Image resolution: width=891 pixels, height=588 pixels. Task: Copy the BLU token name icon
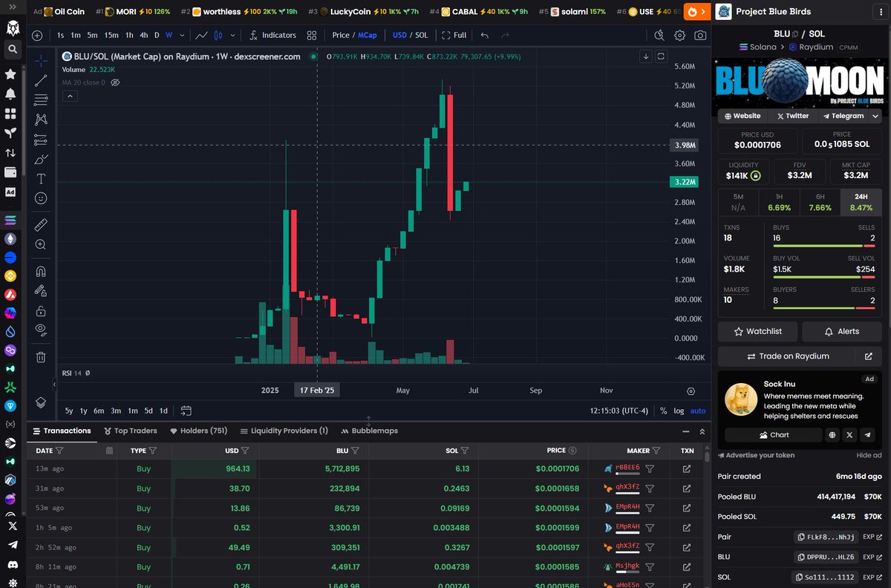[x=794, y=33]
